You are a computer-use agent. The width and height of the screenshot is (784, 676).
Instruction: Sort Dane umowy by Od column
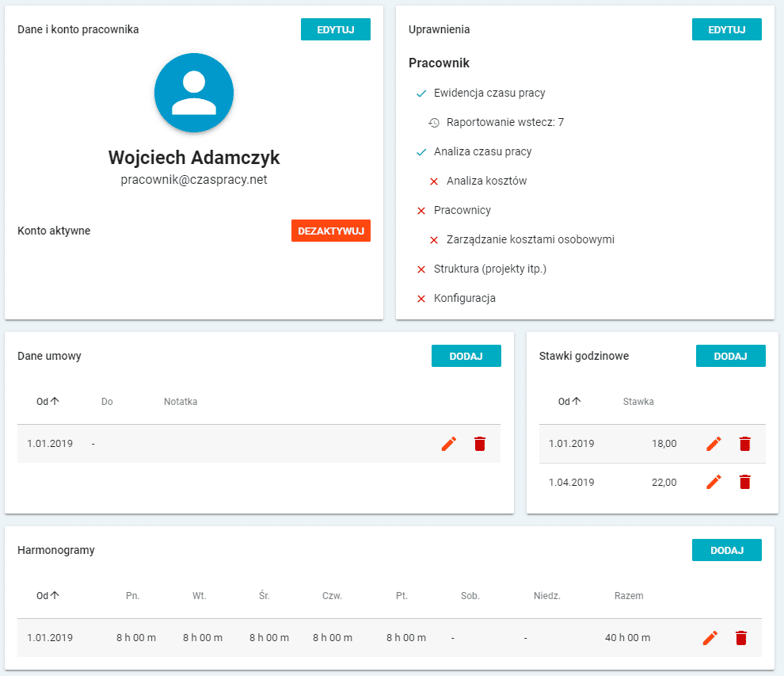click(48, 402)
